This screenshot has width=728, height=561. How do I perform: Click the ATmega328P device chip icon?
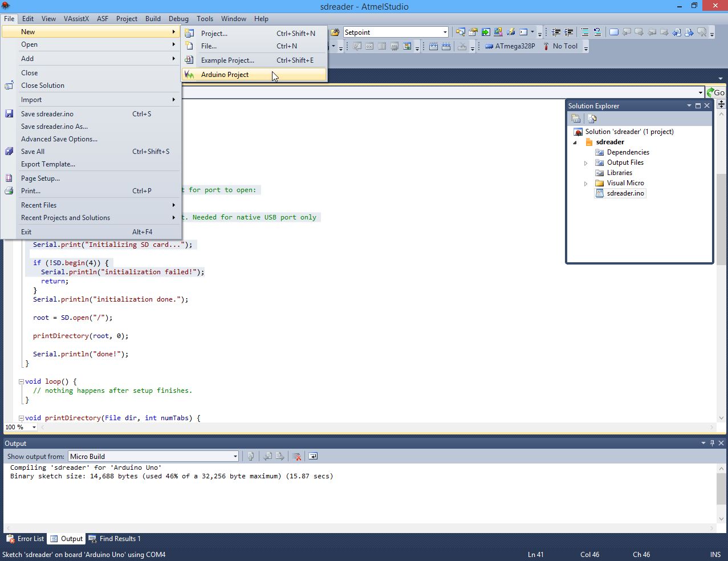pos(489,46)
